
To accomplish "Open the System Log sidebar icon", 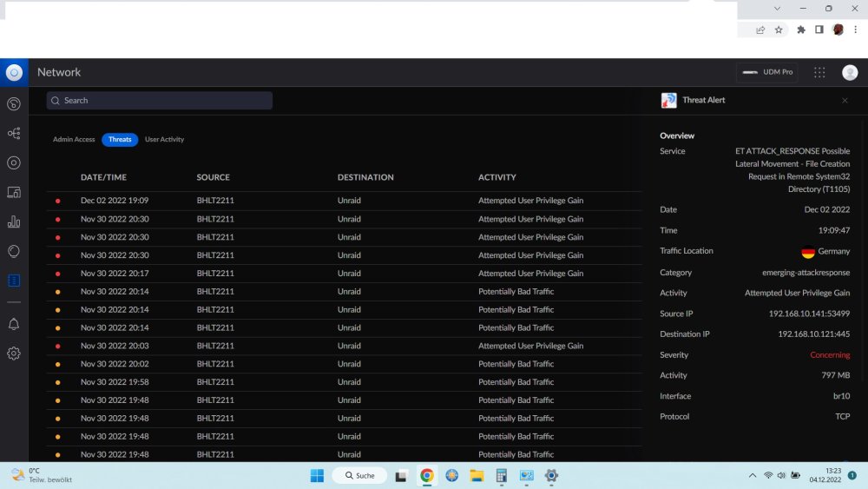I will [x=14, y=281].
